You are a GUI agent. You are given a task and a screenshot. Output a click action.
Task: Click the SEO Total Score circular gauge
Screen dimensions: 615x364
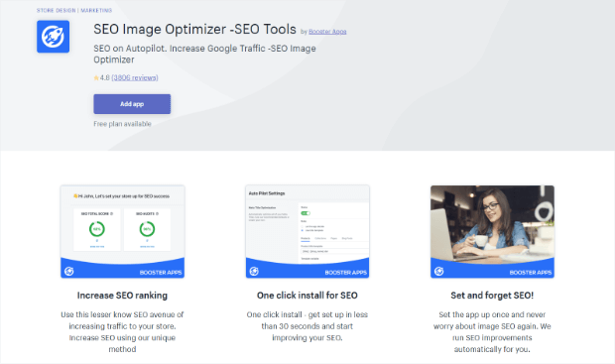[x=97, y=229]
